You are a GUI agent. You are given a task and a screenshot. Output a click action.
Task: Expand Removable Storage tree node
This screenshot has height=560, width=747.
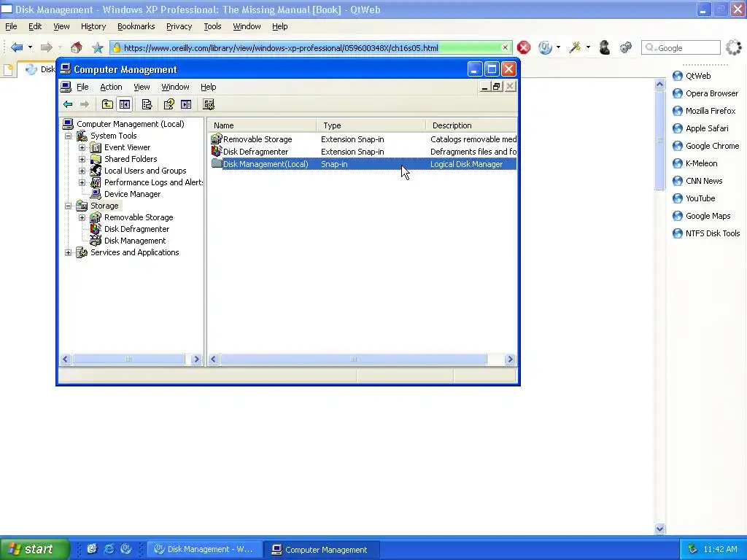tap(82, 217)
